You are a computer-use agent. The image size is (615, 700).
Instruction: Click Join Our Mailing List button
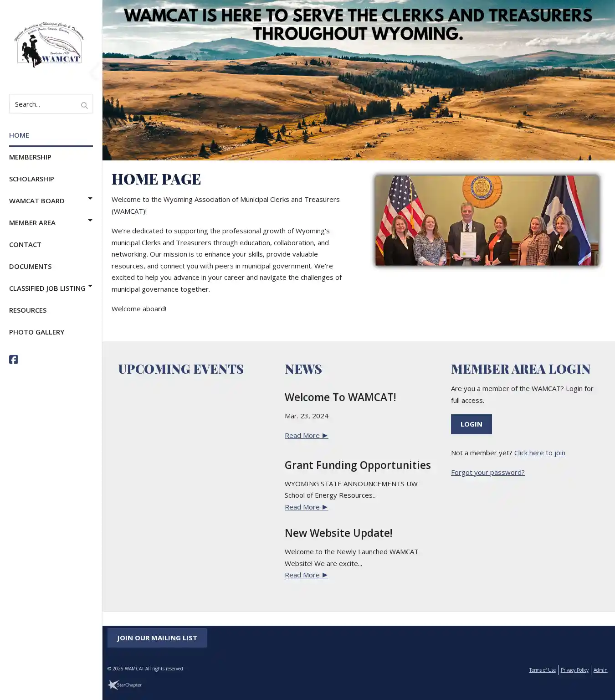157,638
